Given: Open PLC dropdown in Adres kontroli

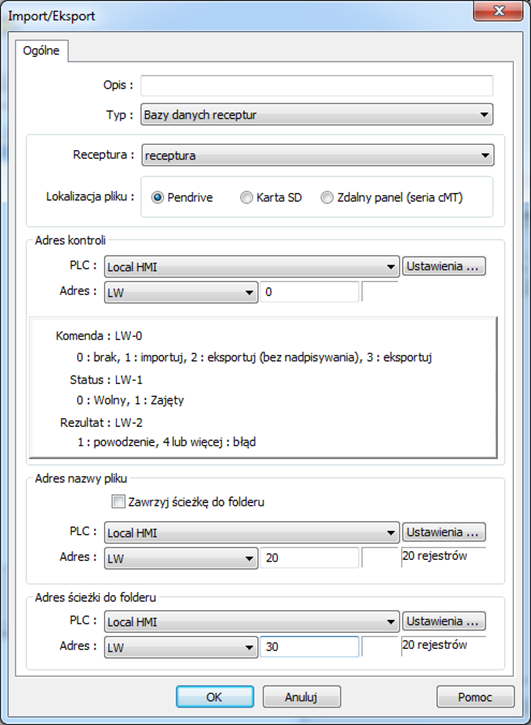Looking at the screenshot, I should click(x=252, y=267).
